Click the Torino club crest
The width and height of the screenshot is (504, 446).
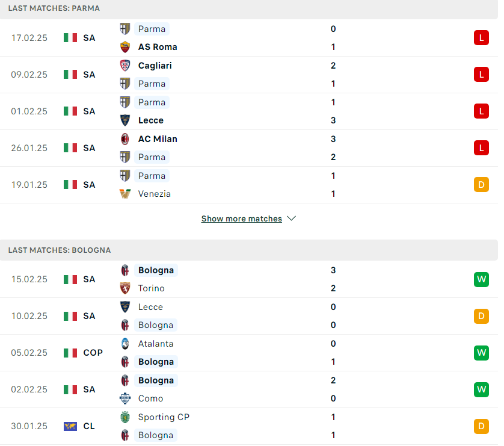tap(125, 288)
